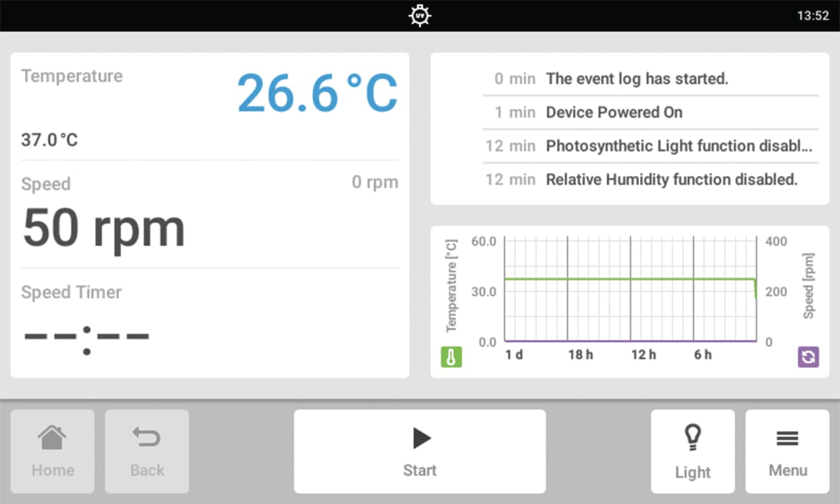Screen dimensions: 840x504
Task: Tap the UV gear status icon
Action: [419, 16]
